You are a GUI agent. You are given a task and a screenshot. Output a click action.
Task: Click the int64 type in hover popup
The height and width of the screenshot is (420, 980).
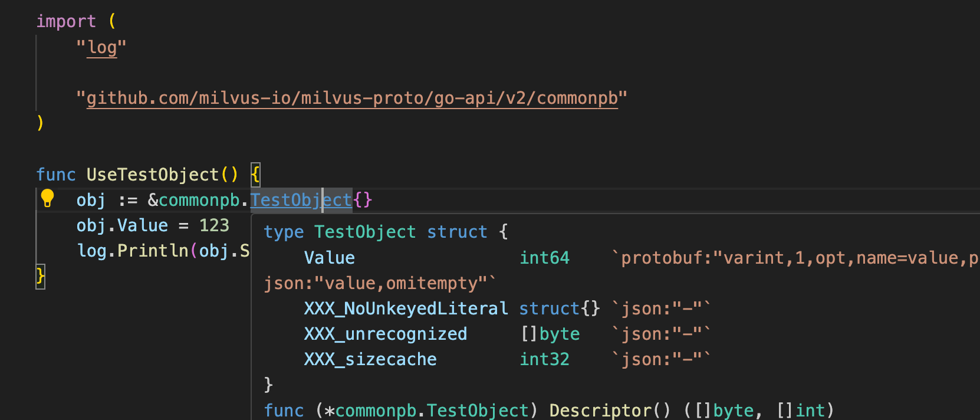(x=544, y=258)
